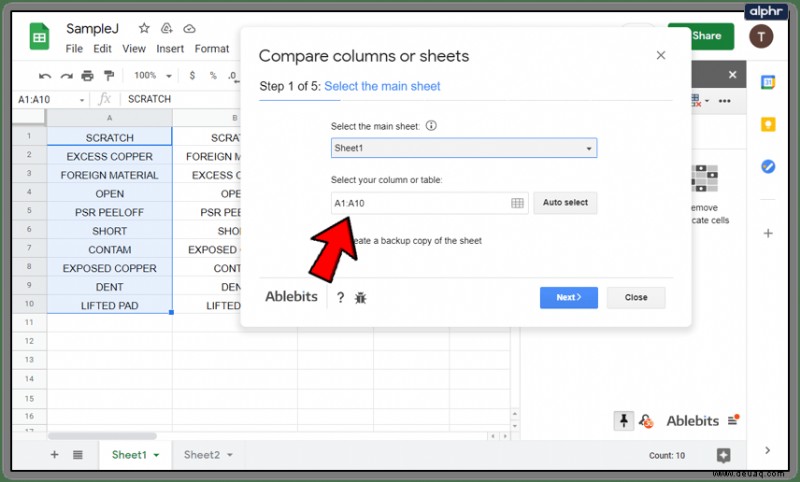The width and height of the screenshot is (800, 482).
Task: Add a new sheet
Action: point(55,454)
